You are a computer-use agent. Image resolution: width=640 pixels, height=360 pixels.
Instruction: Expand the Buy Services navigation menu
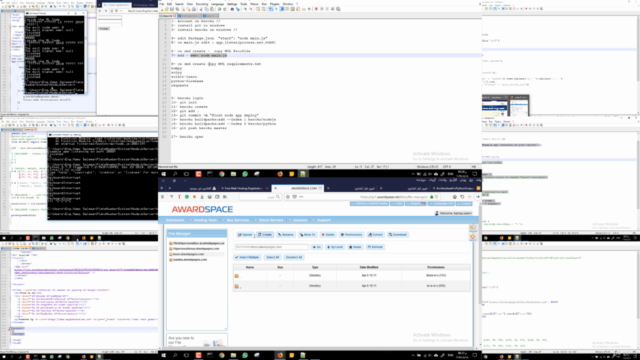[238, 220]
